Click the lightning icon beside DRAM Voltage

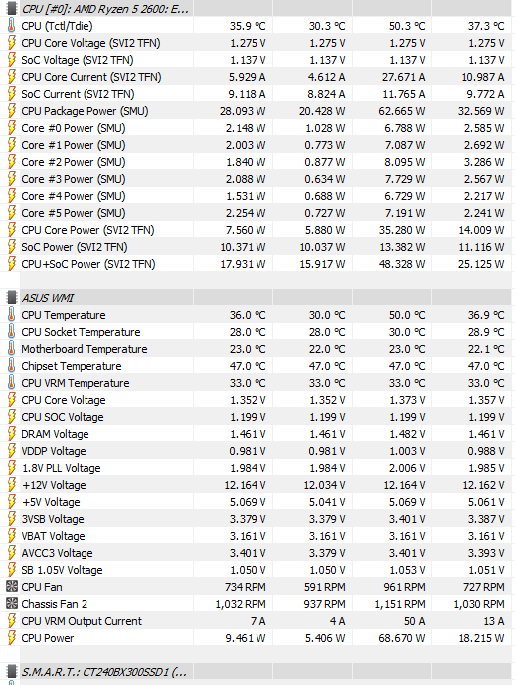coord(11,434)
